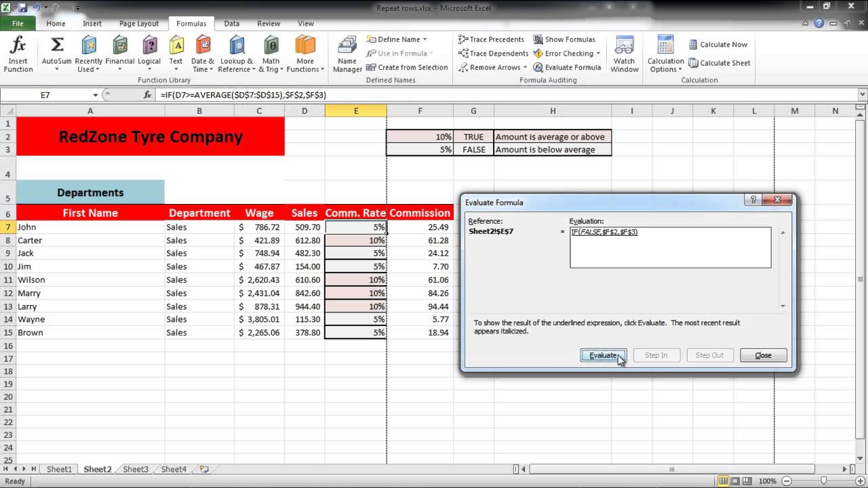868x488 pixels.
Task: Customize Quick Access Toolbar dropdown
Action: pos(77,8)
